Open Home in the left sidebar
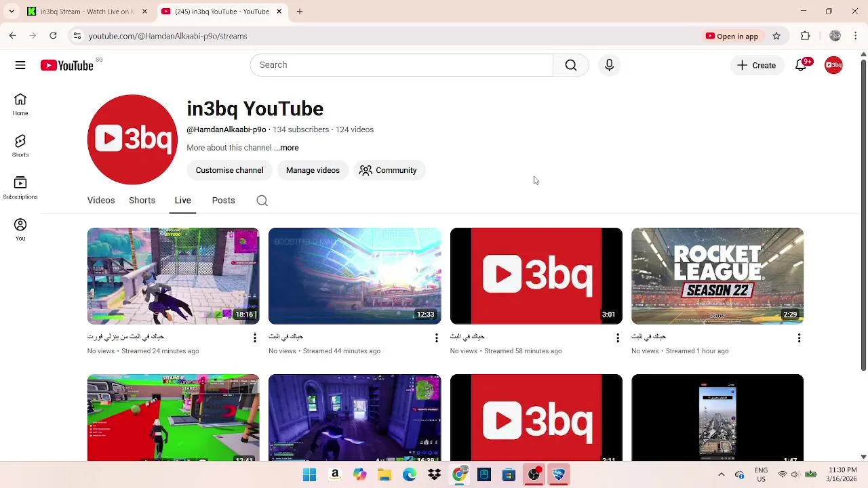This screenshot has width=868, height=488. pyautogui.click(x=20, y=105)
